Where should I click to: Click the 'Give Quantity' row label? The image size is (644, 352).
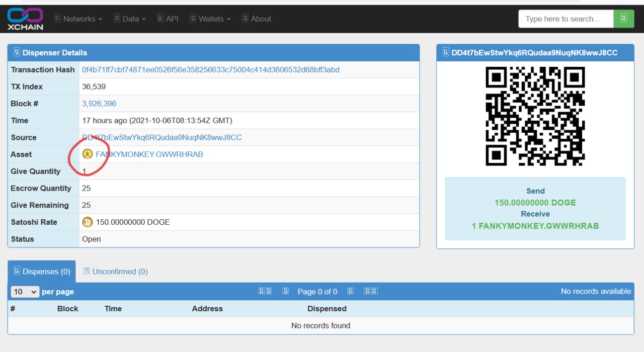tap(36, 171)
